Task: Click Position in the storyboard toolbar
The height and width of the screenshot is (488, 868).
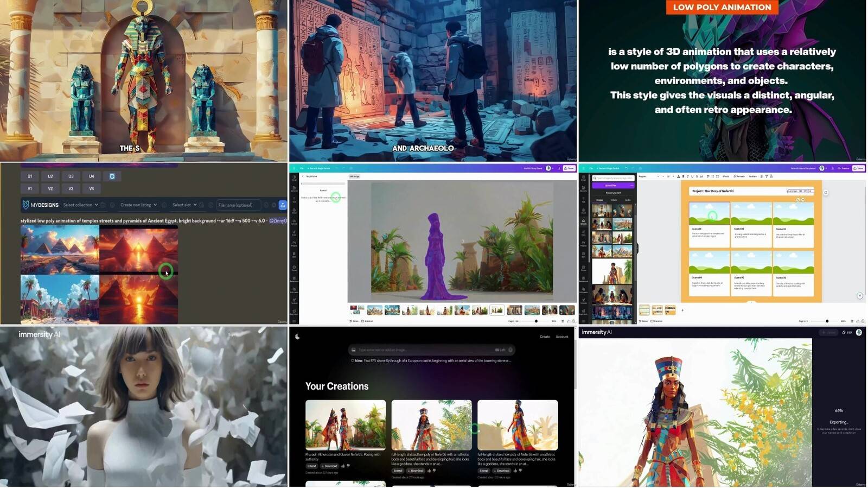Action: click(752, 176)
